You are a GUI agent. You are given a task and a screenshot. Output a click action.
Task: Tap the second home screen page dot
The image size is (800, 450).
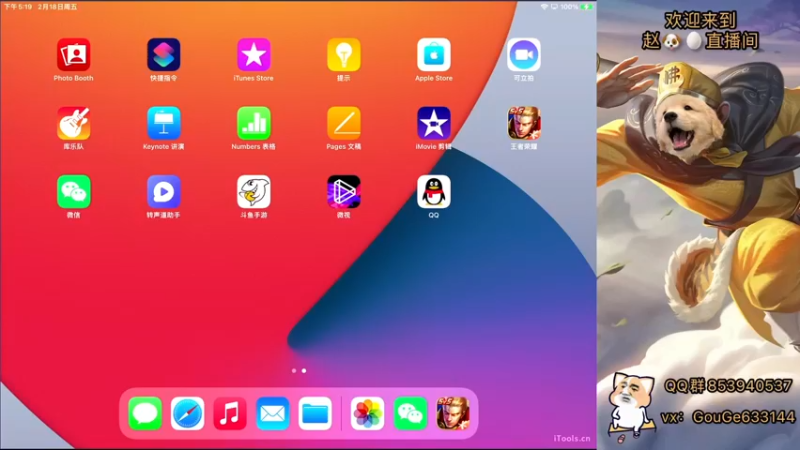(x=304, y=371)
